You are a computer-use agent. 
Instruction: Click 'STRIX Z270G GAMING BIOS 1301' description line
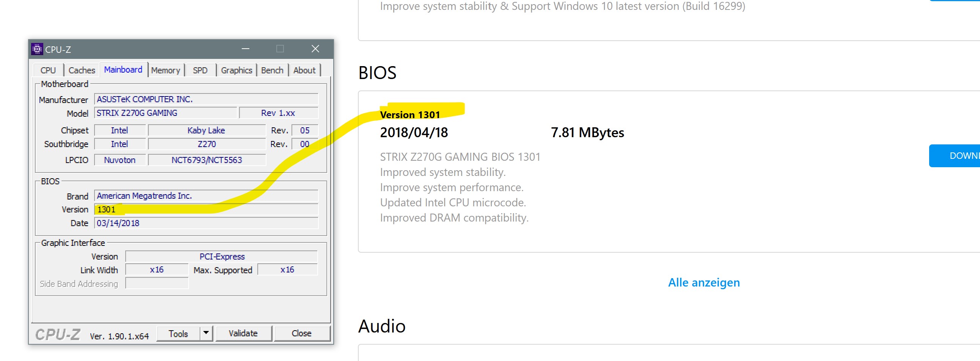coord(460,157)
